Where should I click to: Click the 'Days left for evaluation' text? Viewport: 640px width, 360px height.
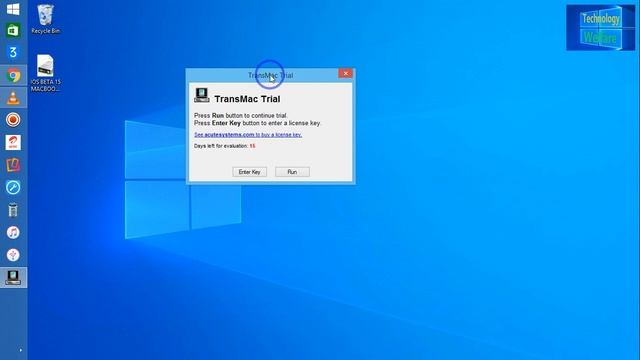[x=224, y=146]
